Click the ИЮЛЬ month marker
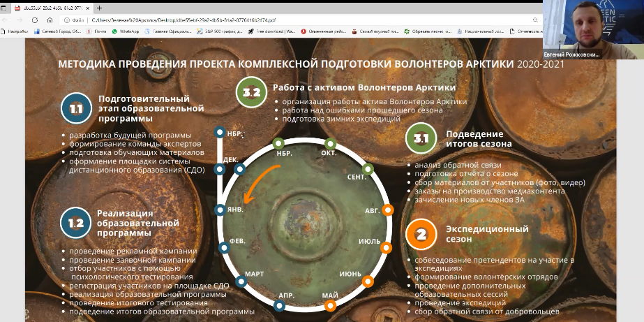This screenshot has height=322, width=644. pyautogui.click(x=386, y=247)
